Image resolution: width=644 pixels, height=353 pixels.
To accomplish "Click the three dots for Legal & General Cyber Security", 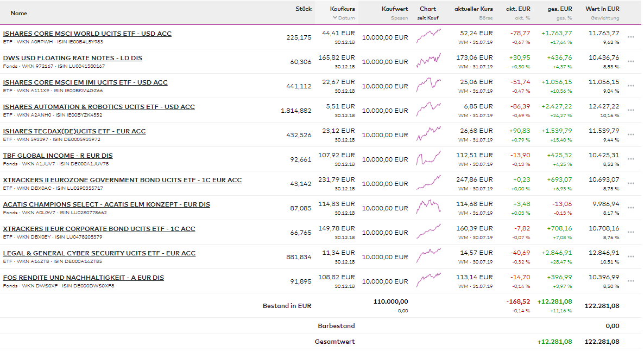I will (630, 257).
